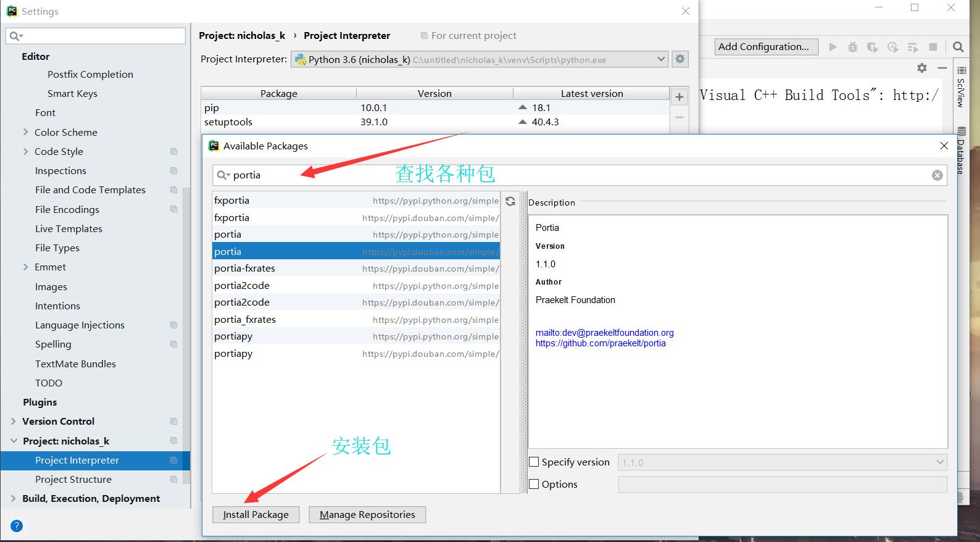Expand the Version Control node
This screenshot has height=542, width=980.
click(13, 421)
